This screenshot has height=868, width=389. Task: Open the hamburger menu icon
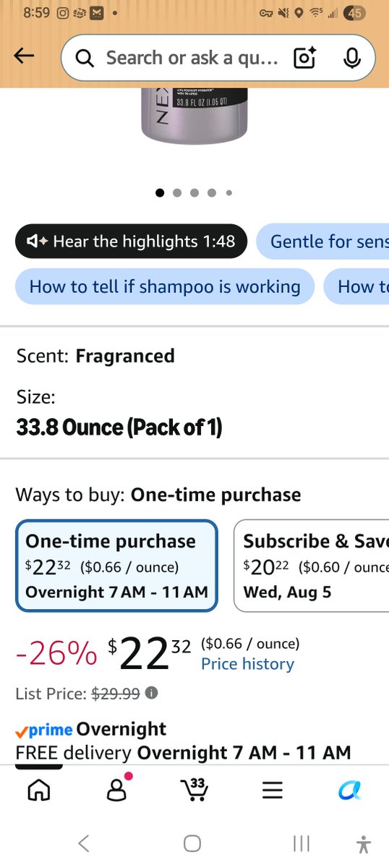[x=272, y=791]
